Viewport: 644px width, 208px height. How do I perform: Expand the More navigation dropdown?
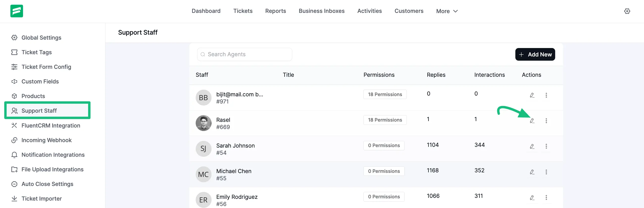point(447,11)
